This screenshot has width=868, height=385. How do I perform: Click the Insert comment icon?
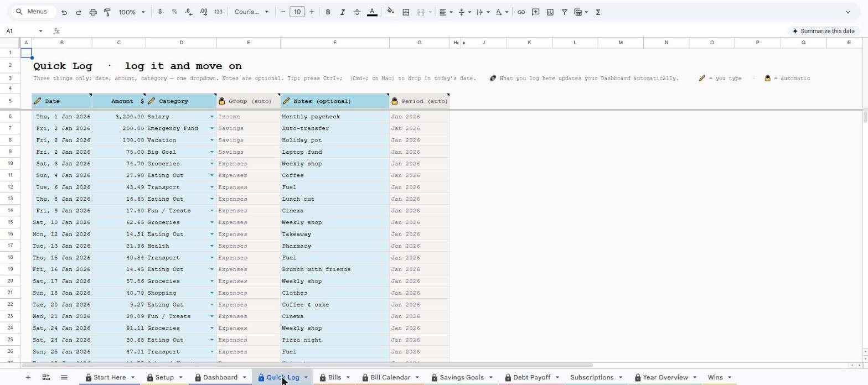535,12
